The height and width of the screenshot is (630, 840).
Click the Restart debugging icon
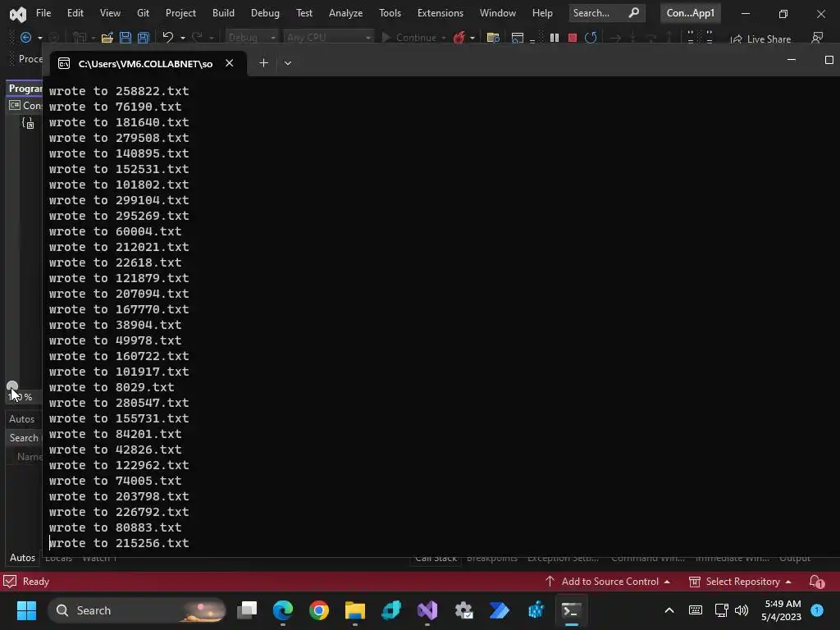pos(591,38)
